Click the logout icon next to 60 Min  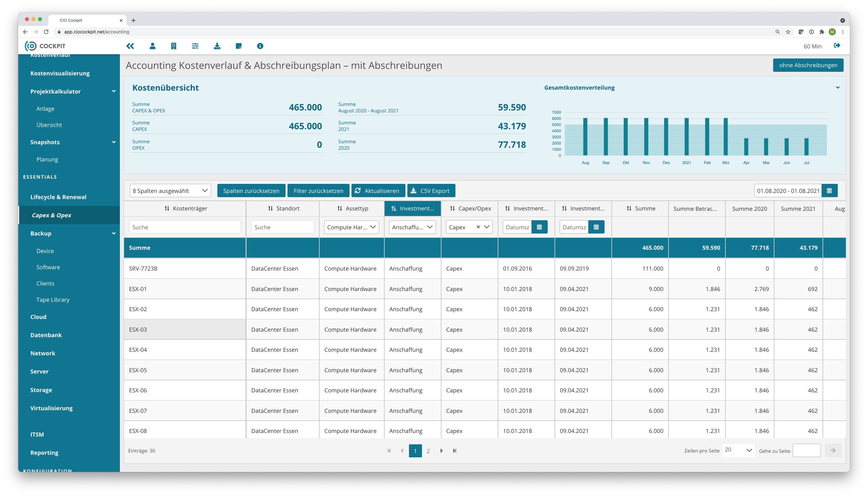pos(837,46)
